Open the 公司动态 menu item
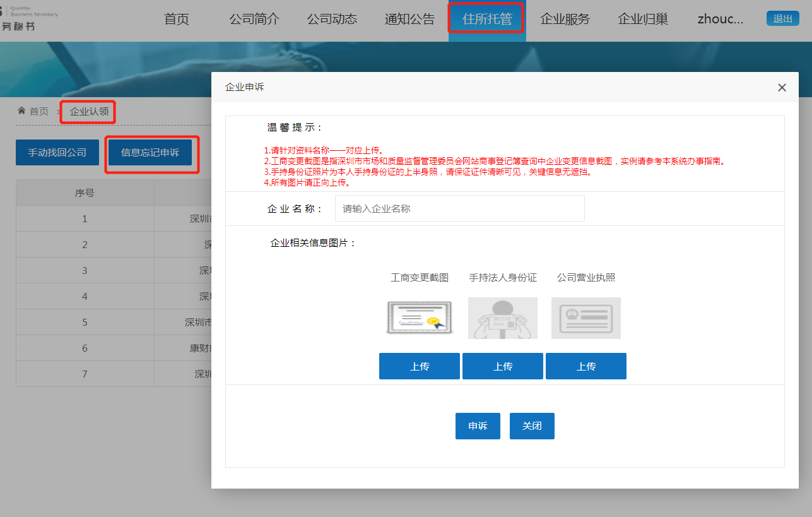The width and height of the screenshot is (812, 517). [332, 19]
